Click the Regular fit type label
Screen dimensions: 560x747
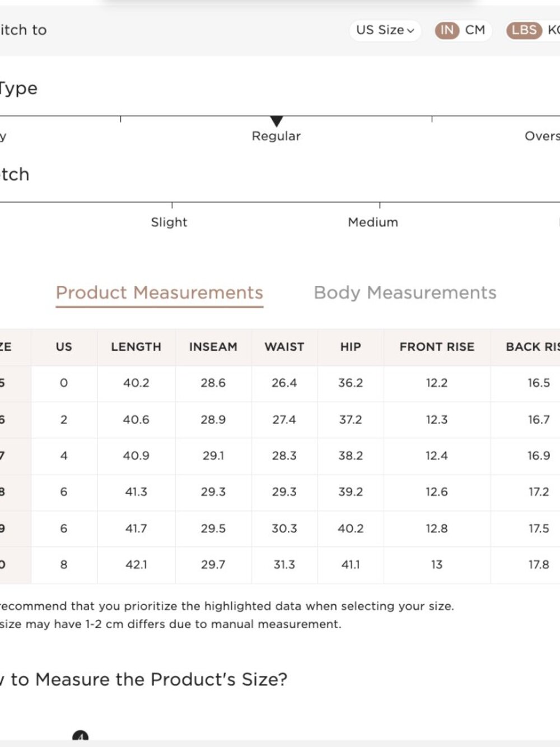point(276,136)
